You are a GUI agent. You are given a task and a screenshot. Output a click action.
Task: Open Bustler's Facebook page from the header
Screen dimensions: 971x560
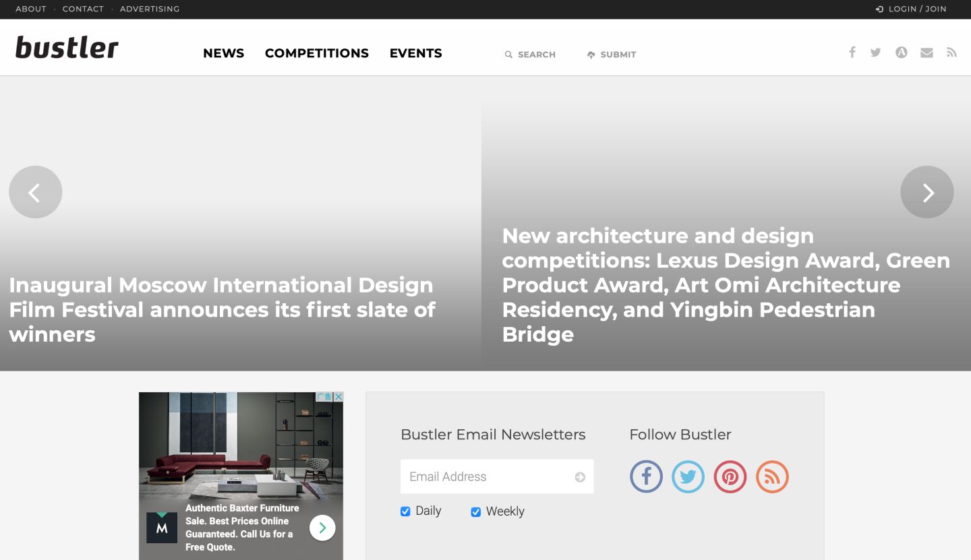[x=852, y=53]
